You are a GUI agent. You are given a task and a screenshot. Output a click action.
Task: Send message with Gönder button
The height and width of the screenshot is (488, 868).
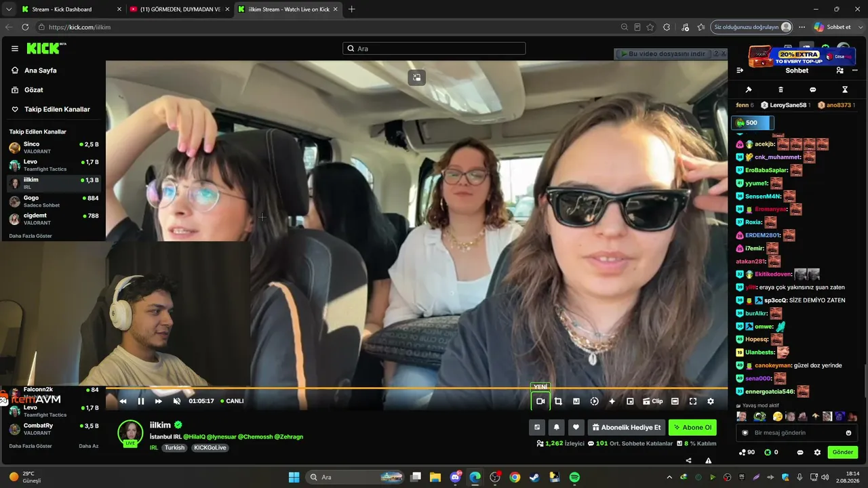click(842, 452)
